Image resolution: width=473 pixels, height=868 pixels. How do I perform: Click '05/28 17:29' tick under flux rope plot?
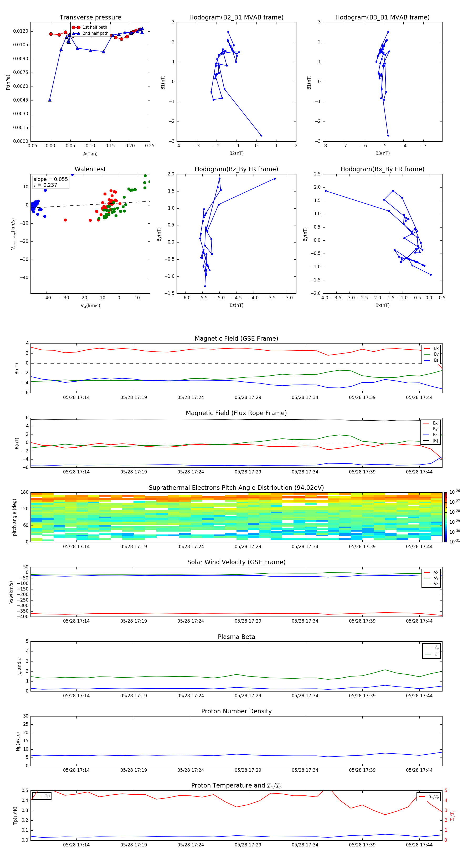pos(248,472)
